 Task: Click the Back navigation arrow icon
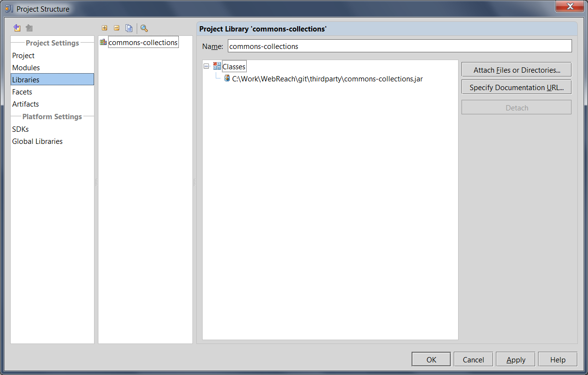point(17,28)
